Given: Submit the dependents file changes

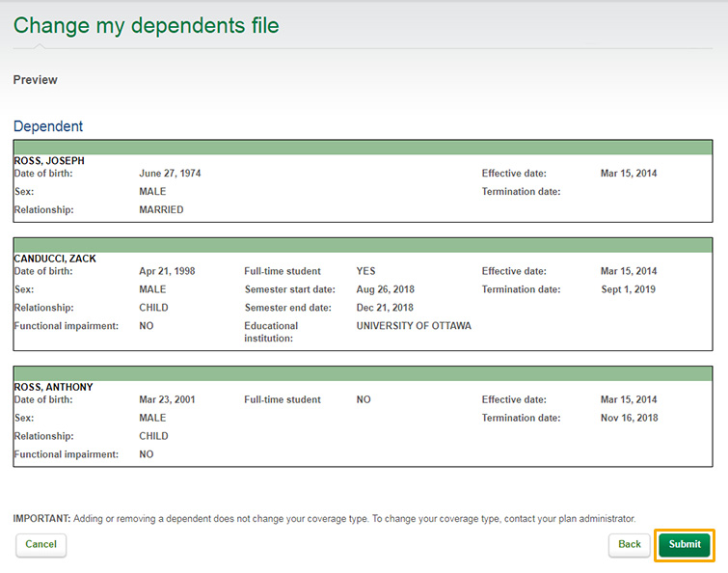Looking at the screenshot, I should 685,545.
